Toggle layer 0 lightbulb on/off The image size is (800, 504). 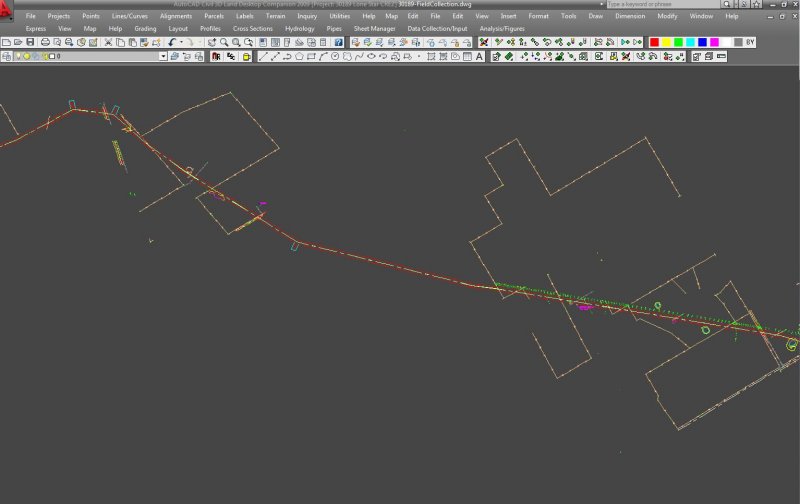19,57
